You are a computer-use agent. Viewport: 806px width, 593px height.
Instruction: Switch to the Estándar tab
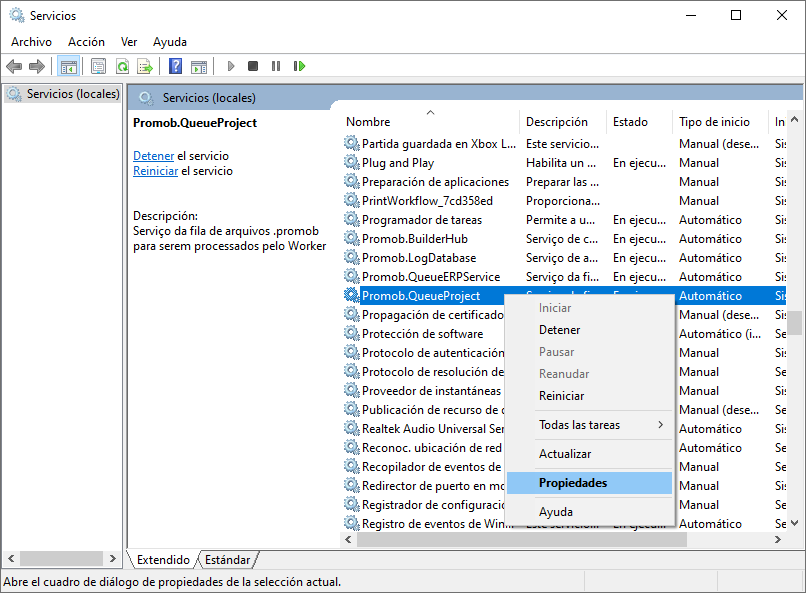[227, 560]
